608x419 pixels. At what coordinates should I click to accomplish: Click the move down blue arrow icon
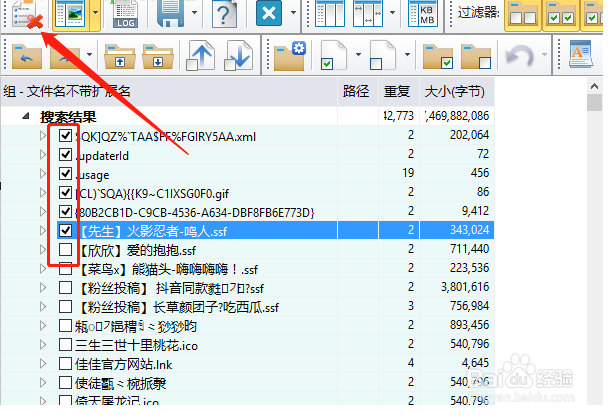coord(238,55)
